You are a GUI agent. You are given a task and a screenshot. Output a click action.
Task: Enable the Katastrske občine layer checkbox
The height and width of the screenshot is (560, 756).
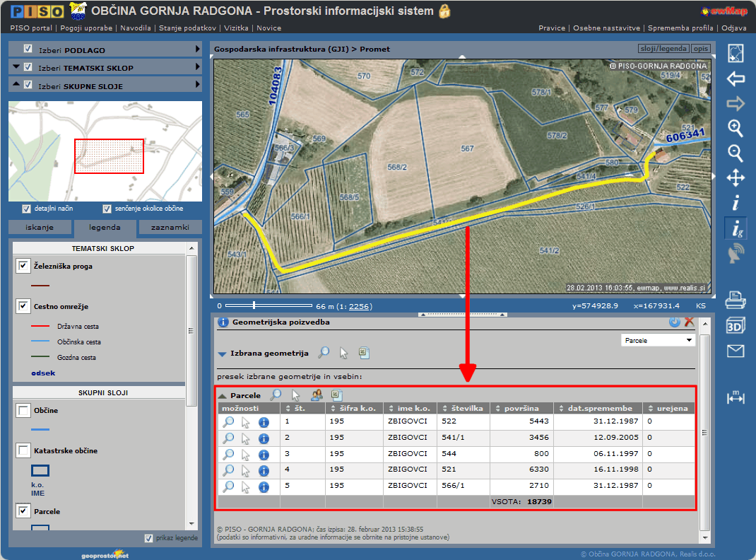23,450
